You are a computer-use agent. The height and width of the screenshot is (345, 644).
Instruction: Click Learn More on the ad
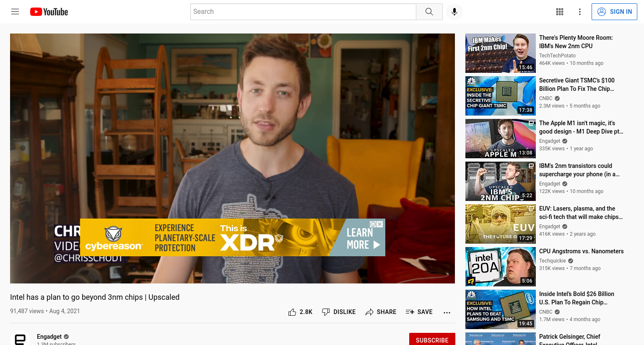pyautogui.click(x=363, y=238)
